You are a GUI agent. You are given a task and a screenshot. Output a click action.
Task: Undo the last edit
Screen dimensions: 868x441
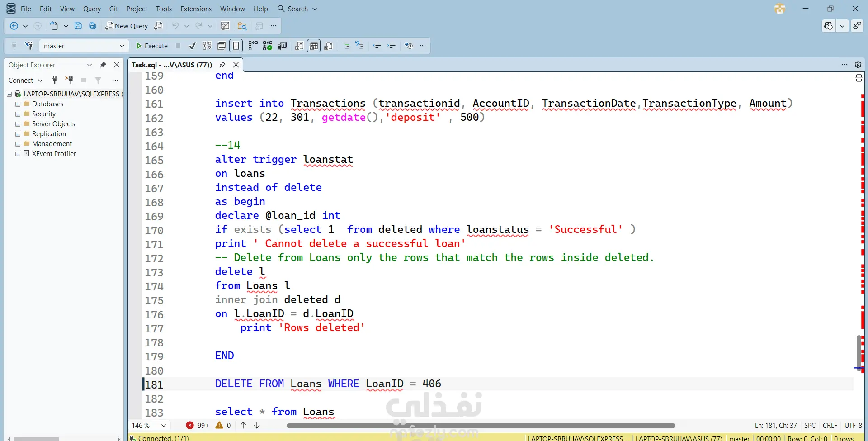click(x=175, y=26)
